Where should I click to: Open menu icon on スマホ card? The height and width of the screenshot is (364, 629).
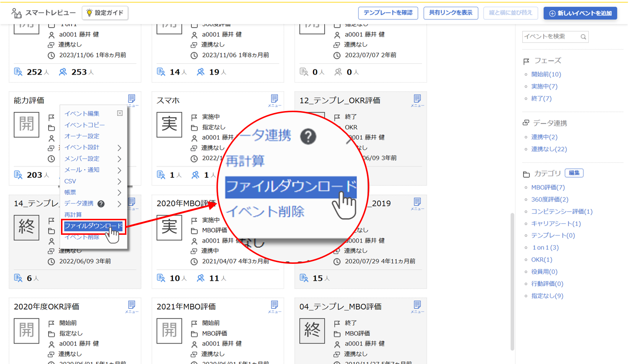pyautogui.click(x=274, y=100)
